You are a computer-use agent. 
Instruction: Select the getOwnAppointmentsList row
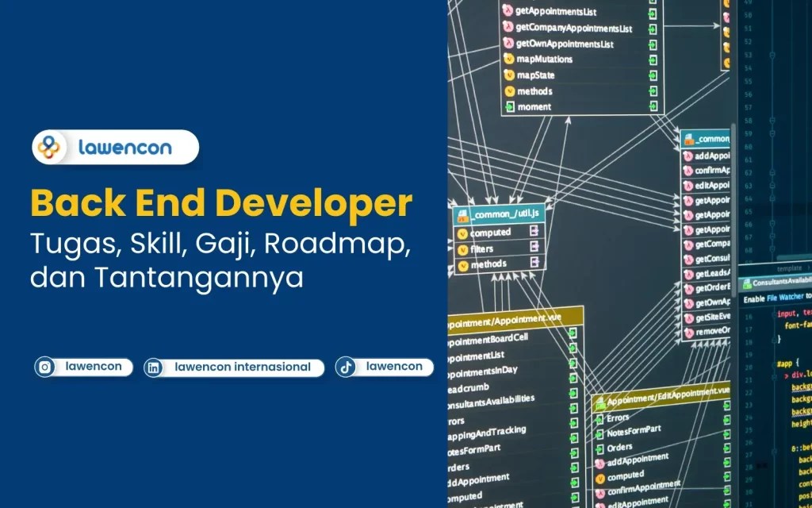565,44
